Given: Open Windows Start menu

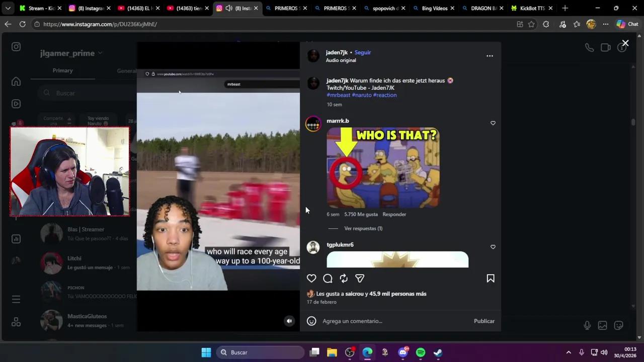Looking at the screenshot, I should pyautogui.click(x=206, y=352).
